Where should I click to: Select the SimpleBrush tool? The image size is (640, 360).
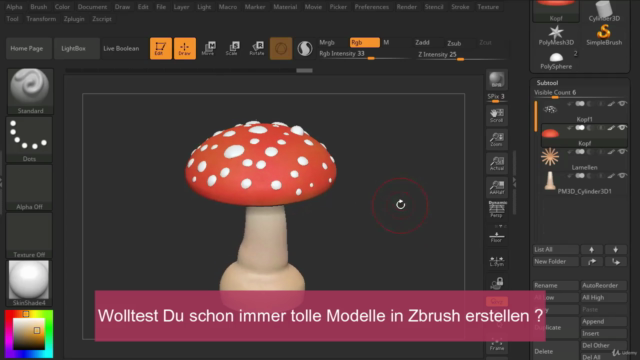coord(604,35)
